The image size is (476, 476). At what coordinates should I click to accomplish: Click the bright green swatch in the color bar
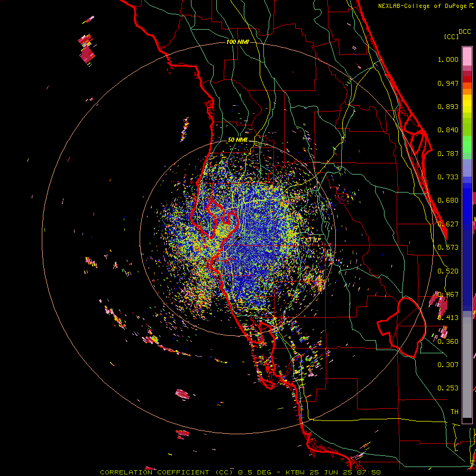click(x=467, y=144)
